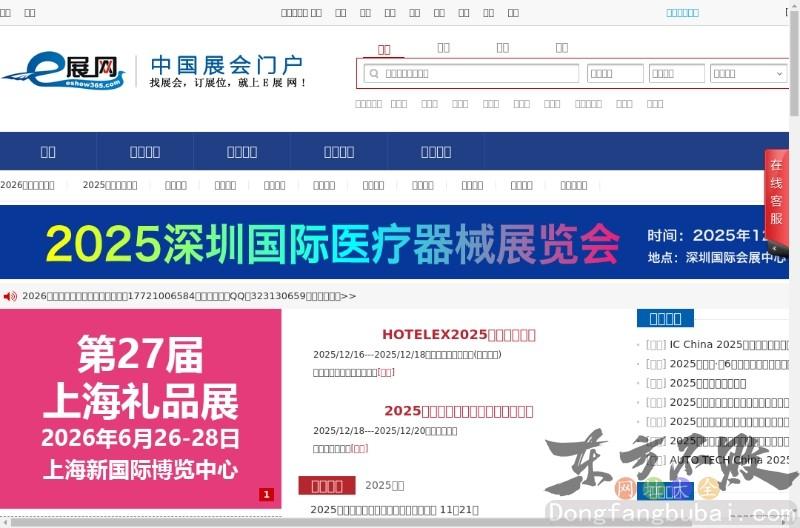Open the announcement containing 17721006584
Screen dimensions: 800x528
(189, 296)
